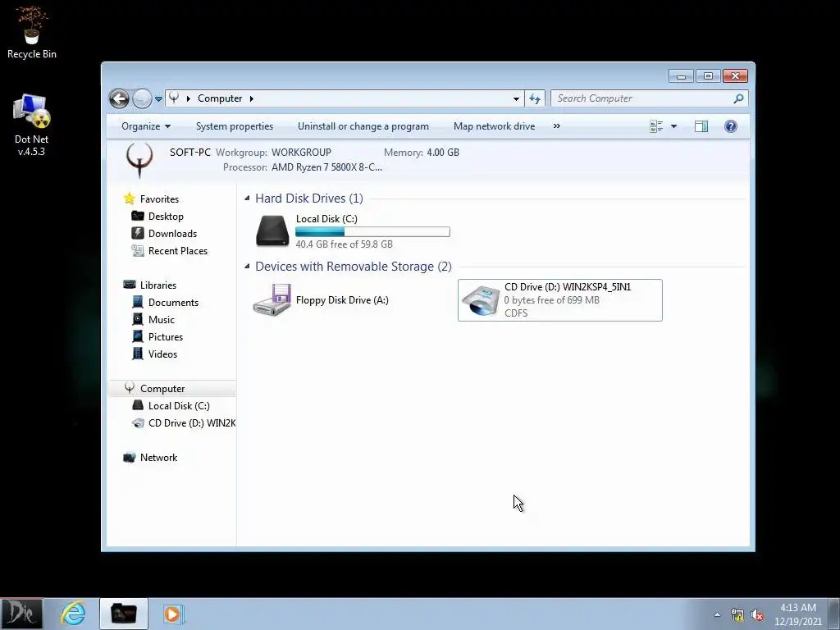Open the clock showing 4:13 AM
Screen dimensions: 840x630
pos(797,614)
